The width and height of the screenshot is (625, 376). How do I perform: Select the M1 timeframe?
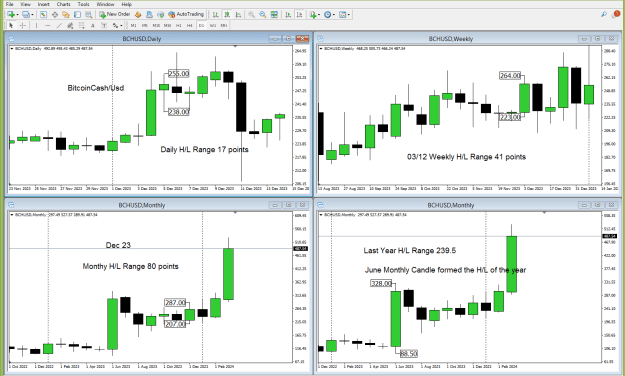(x=134, y=25)
